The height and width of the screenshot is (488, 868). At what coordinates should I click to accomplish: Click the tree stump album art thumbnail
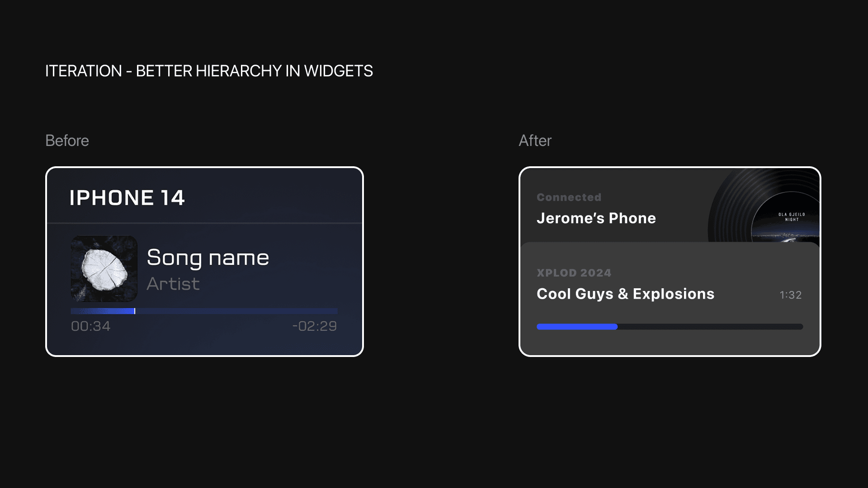[x=104, y=268]
